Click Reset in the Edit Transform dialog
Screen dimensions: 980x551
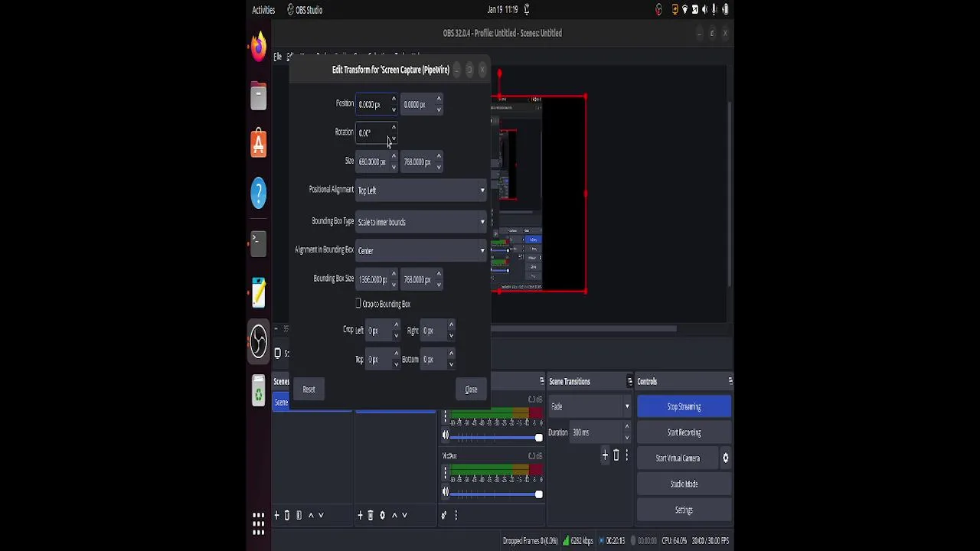[309, 390]
